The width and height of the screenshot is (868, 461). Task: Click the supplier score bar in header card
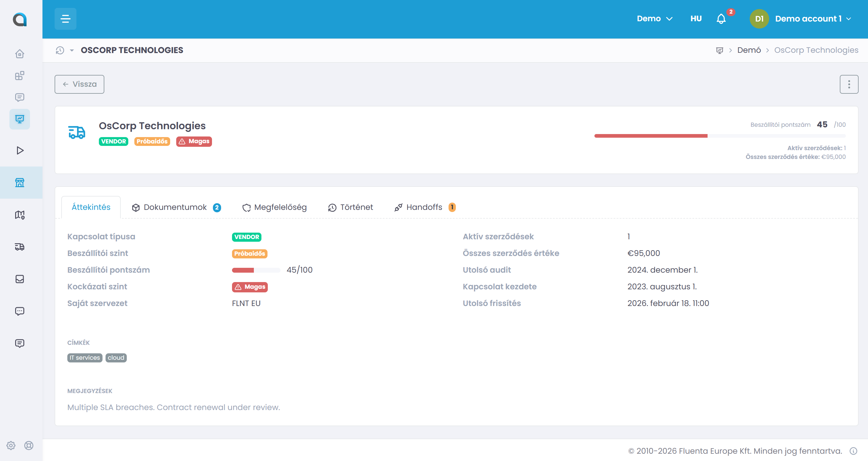click(x=720, y=136)
